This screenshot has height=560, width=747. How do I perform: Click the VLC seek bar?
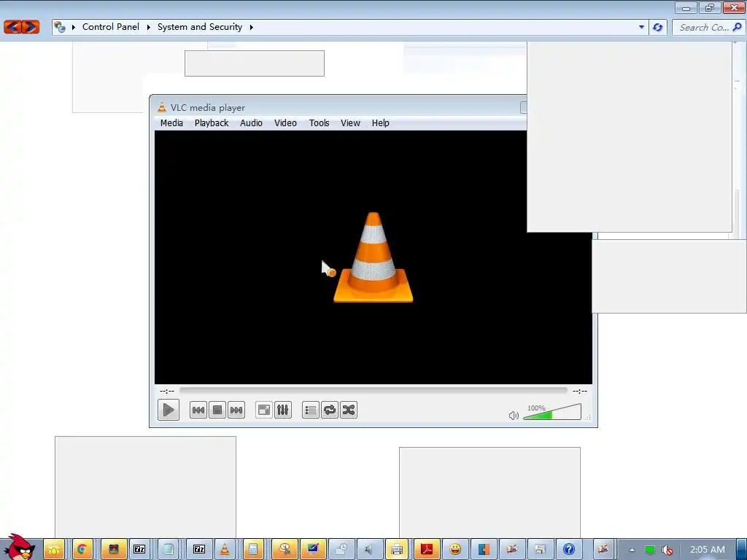[x=373, y=391]
